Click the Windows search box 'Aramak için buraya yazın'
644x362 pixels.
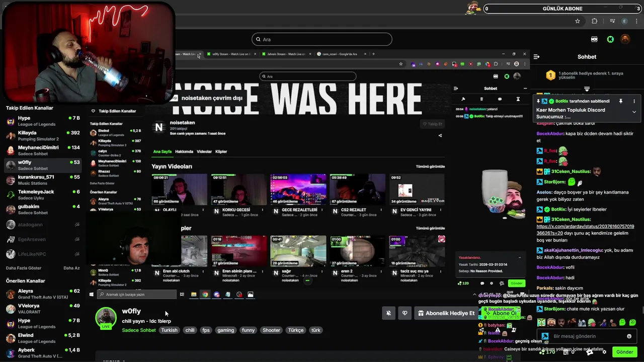(x=137, y=295)
